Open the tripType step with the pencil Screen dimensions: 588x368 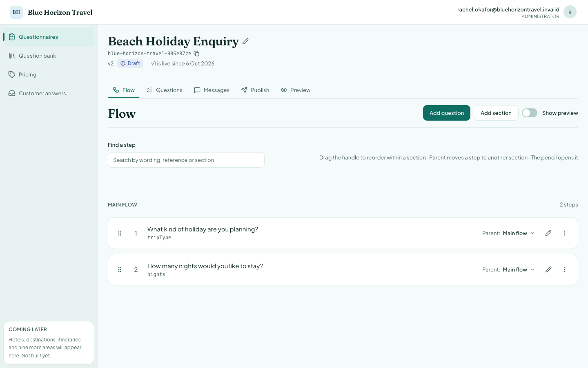point(548,233)
